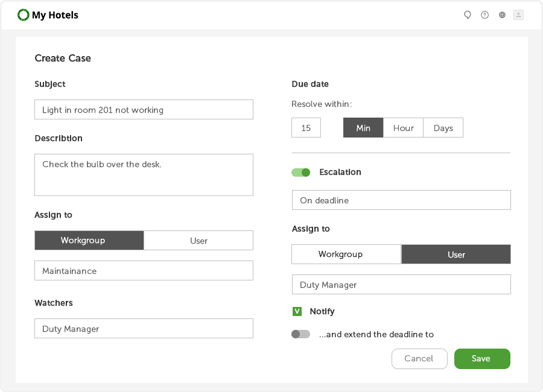This screenshot has height=392, width=543.
Task: Select the Days time unit
Action: click(443, 128)
